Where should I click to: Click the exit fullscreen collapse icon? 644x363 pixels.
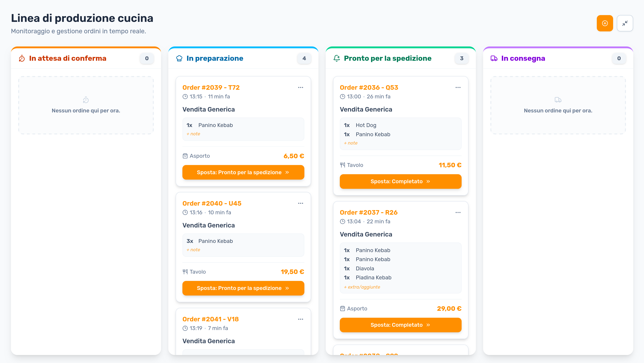[x=625, y=23]
